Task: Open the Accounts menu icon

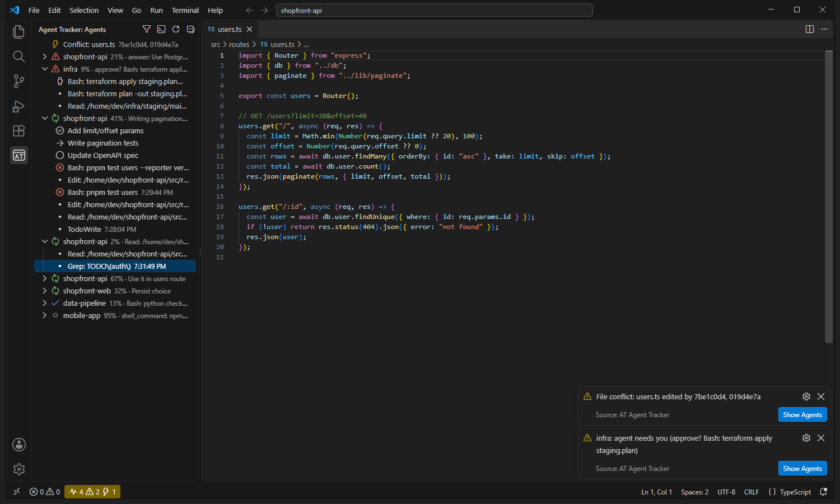Action: 19,445
